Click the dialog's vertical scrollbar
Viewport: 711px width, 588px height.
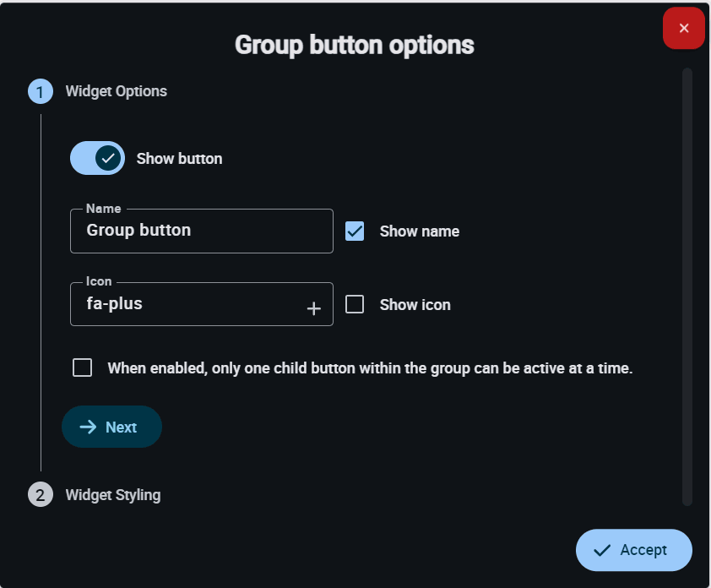click(x=687, y=287)
